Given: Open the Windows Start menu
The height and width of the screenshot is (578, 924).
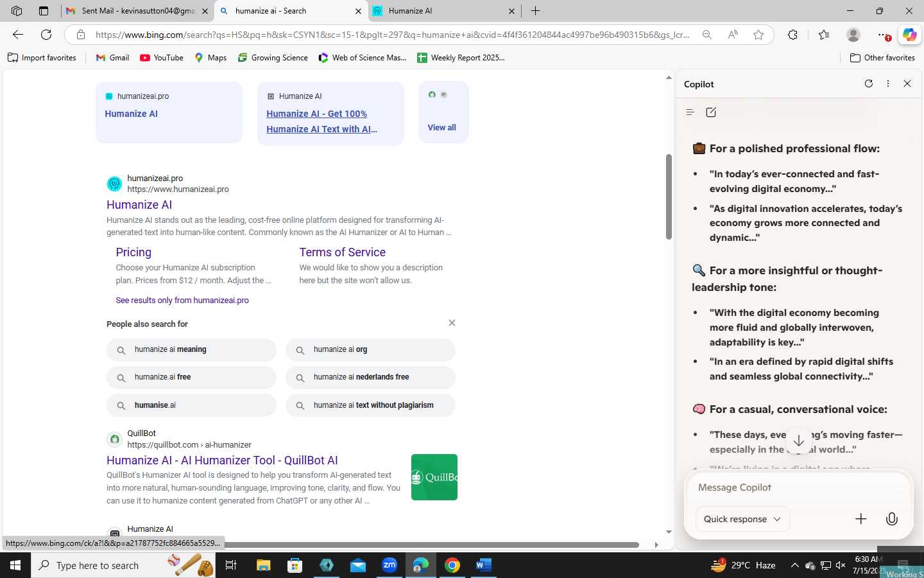Looking at the screenshot, I should 15,565.
